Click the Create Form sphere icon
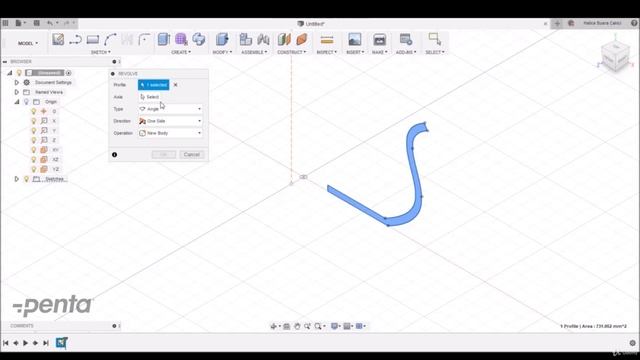The height and width of the screenshot is (360, 640). pyautogui.click(x=181, y=39)
